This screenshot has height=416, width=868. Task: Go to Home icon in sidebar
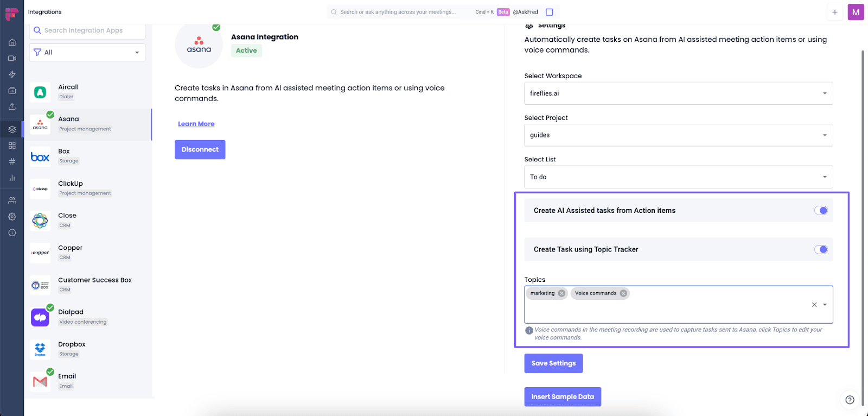click(x=12, y=42)
